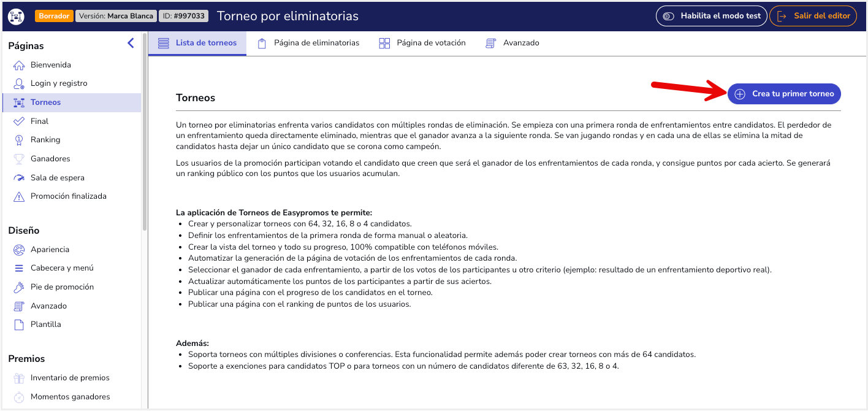Click the Torneos section heading
868x411 pixels.
click(196, 98)
